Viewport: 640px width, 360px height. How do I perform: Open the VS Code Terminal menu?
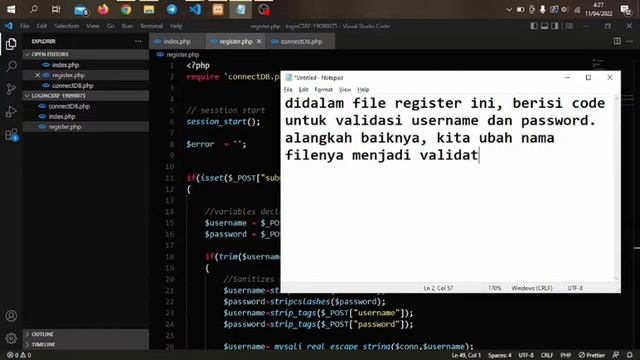(x=151, y=26)
